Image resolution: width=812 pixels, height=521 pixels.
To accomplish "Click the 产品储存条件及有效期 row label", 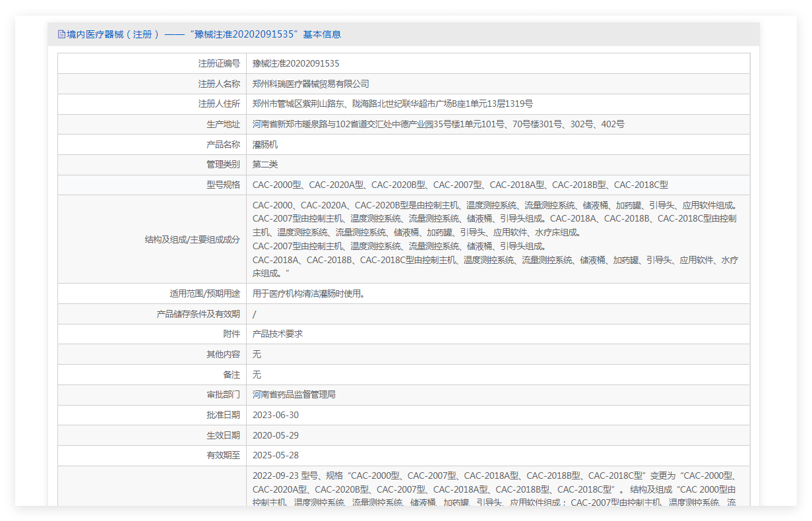I will (x=198, y=314).
